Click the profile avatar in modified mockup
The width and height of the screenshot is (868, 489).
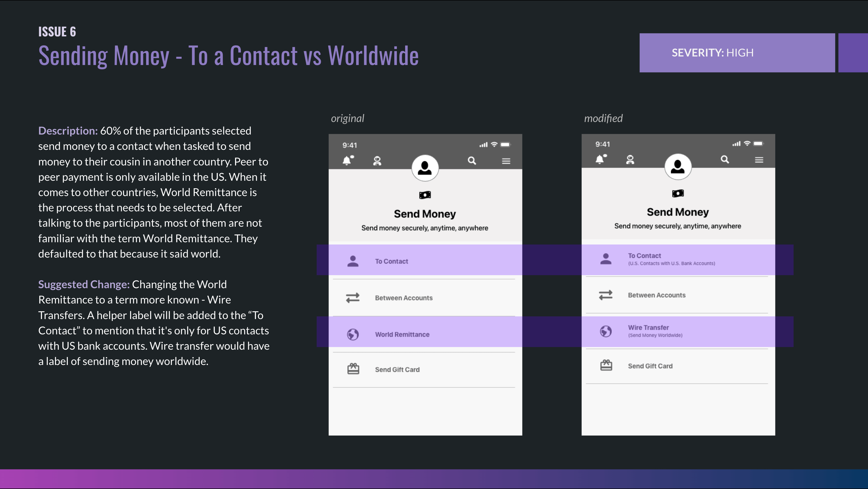(x=678, y=166)
